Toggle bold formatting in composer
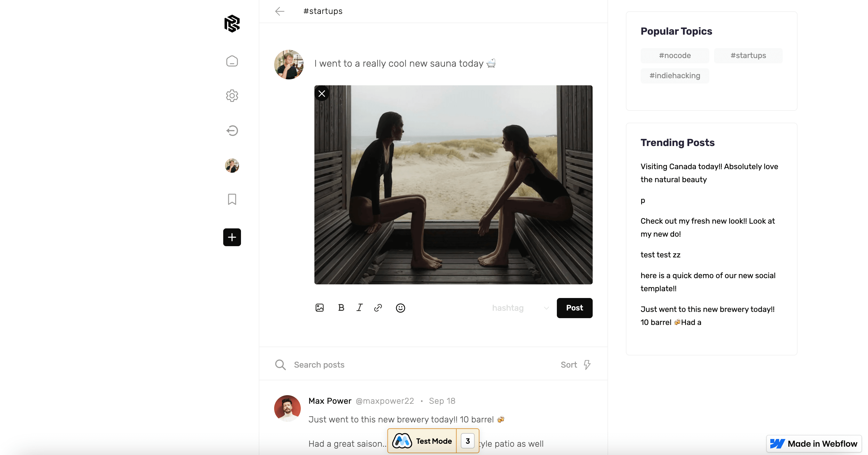Viewport: 868px width, 455px height. [341, 308]
